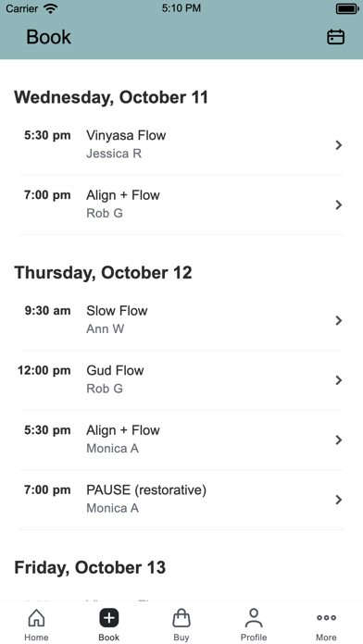Expand the Vinyasa Flow class chevron
This screenshot has height=644, width=363.
pos(339,145)
